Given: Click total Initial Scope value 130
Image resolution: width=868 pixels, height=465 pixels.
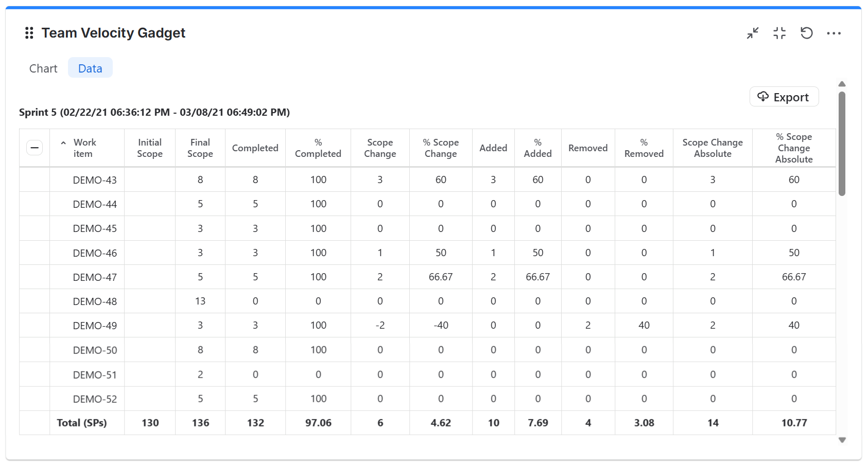Looking at the screenshot, I should point(150,423).
